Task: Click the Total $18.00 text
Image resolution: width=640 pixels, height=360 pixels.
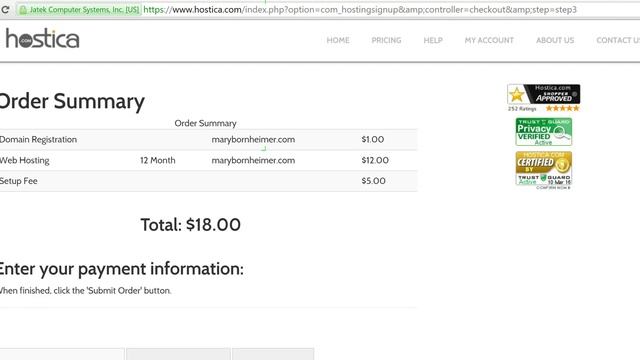Action: click(x=191, y=225)
